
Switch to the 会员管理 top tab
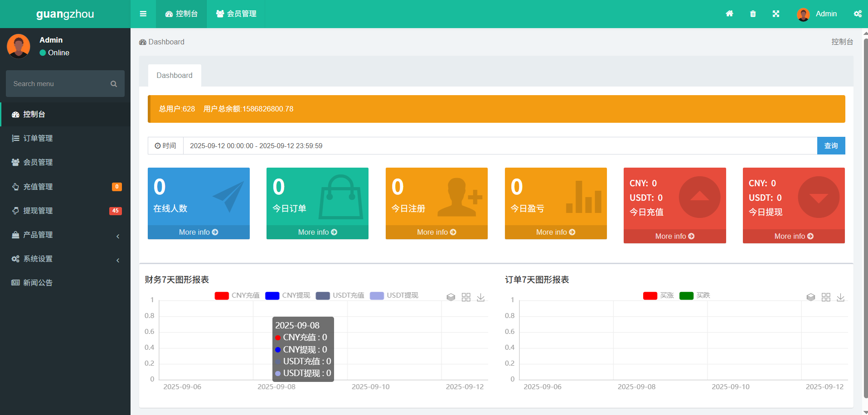[236, 14]
